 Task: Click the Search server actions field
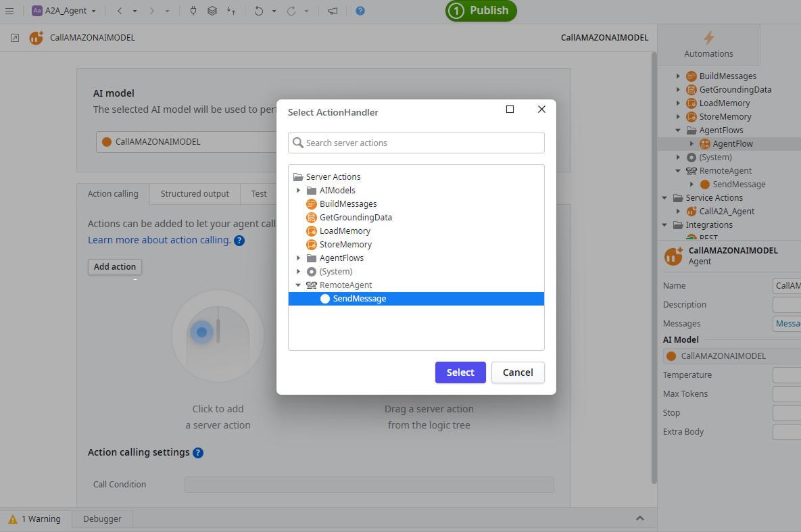click(x=416, y=143)
